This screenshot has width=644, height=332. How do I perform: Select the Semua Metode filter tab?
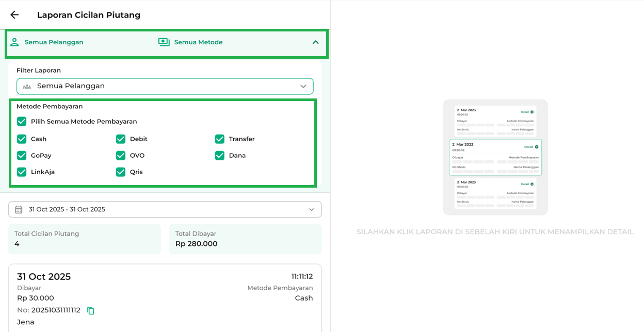pos(198,42)
